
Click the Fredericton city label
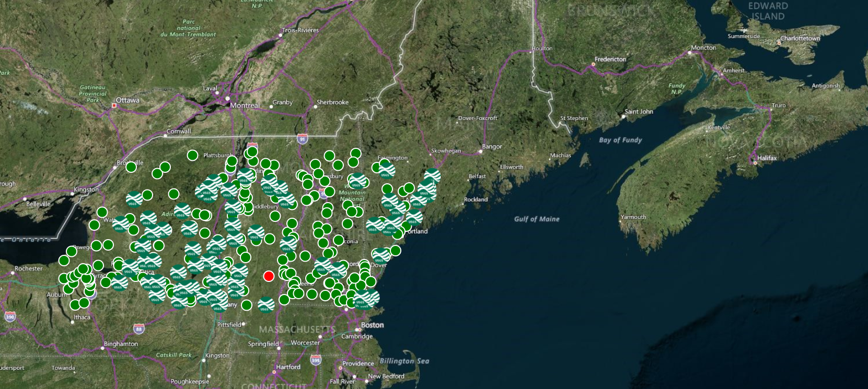pyautogui.click(x=610, y=59)
